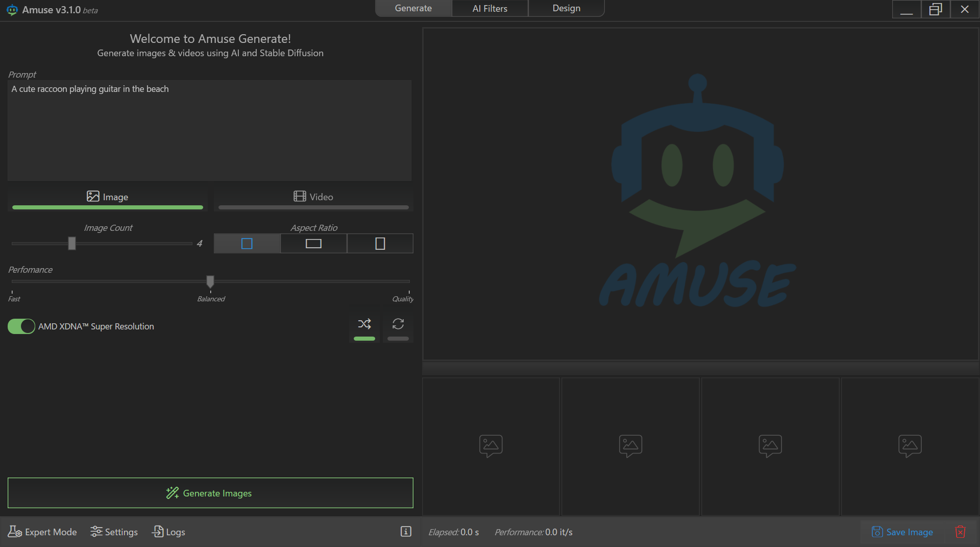Screen dimensions: 980x547
Task: Restore down the Amuse window
Action: [x=936, y=9]
